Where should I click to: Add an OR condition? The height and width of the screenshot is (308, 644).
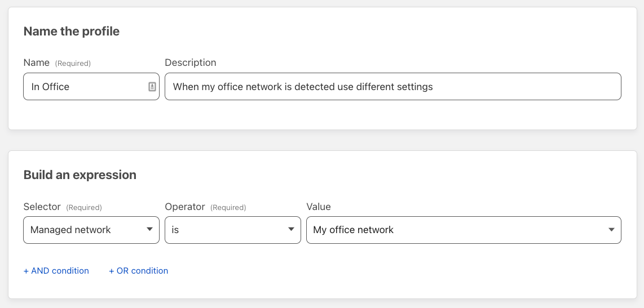(x=138, y=271)
